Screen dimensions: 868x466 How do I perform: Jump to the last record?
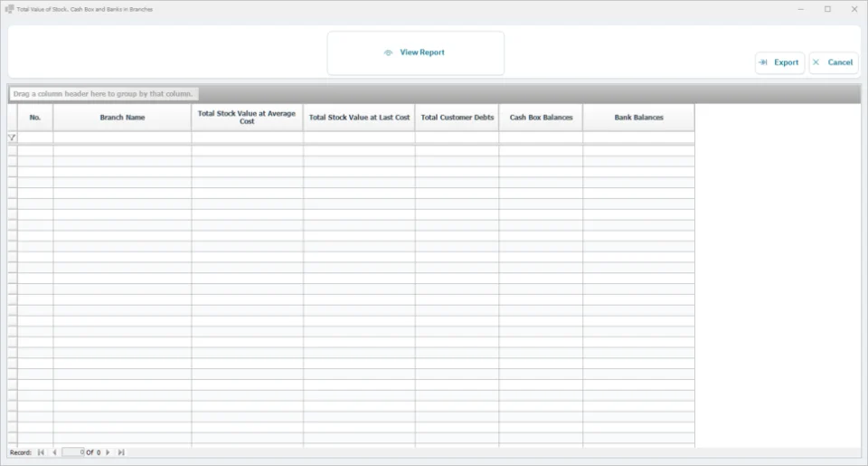(121, 452)
